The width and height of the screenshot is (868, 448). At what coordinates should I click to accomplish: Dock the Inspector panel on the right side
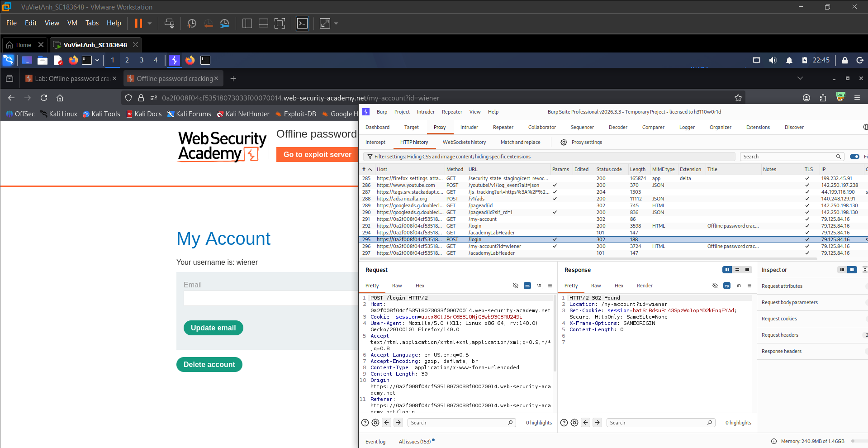point(852,270)
